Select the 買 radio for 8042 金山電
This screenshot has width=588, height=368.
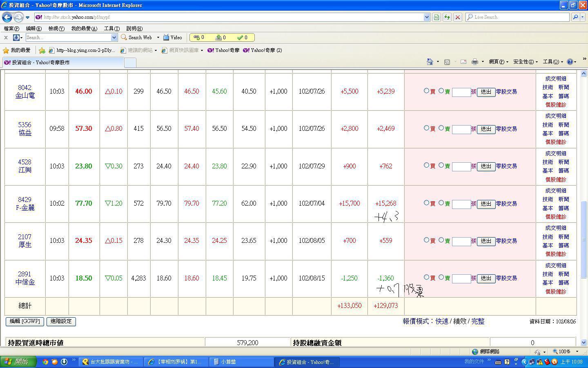[x=426, y=91]
